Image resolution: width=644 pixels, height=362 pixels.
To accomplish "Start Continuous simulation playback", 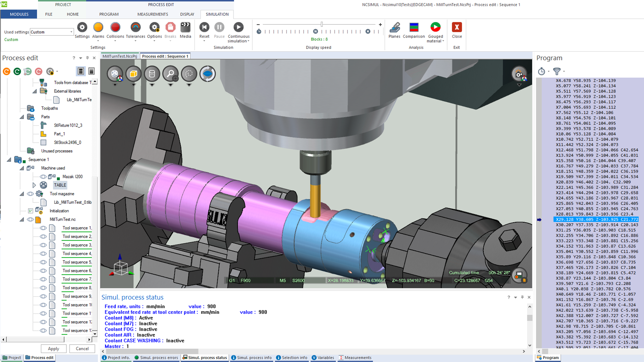I will click(238, 27).
